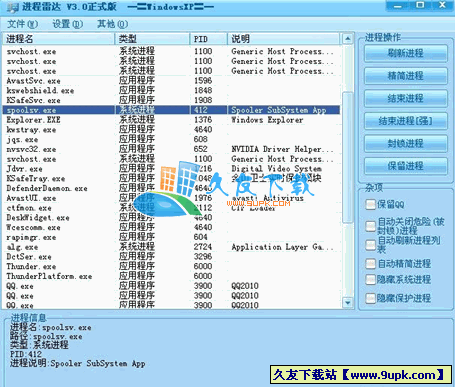This screenshot has height=387, width=455.
Task: Click PID 2724 cell
Action: 203,247
